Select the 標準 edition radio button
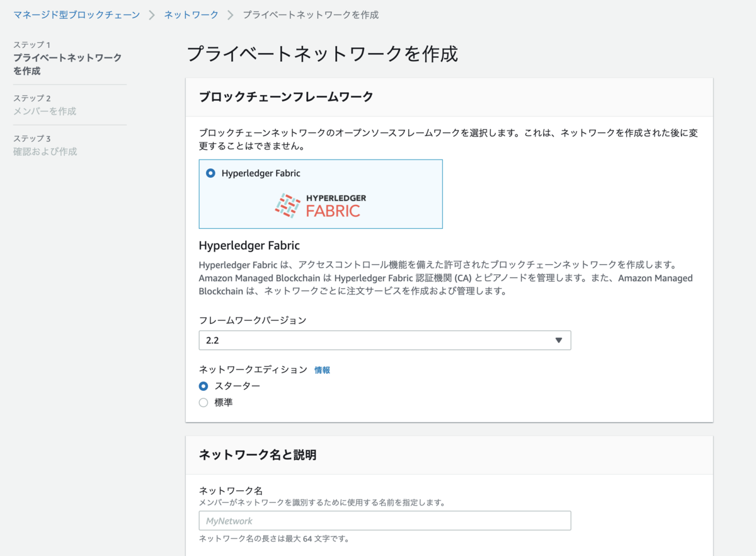This screenshot has height=556, width=756. point(203,402)
